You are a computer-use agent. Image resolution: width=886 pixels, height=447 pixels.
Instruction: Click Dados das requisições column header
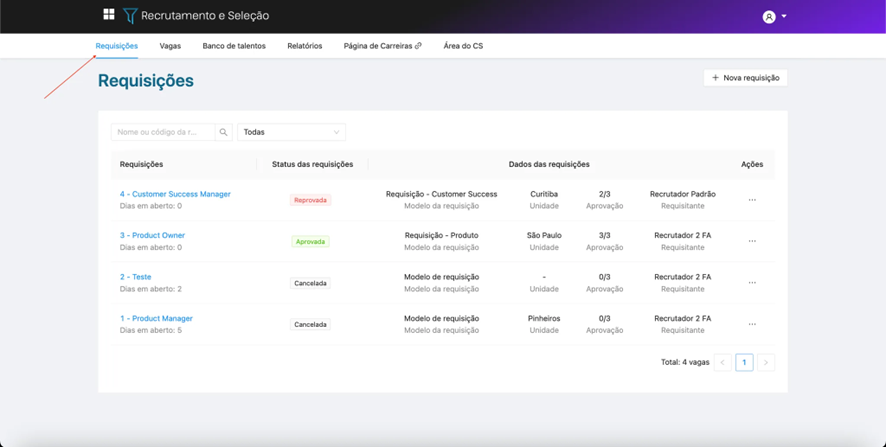tap(549, 164)
